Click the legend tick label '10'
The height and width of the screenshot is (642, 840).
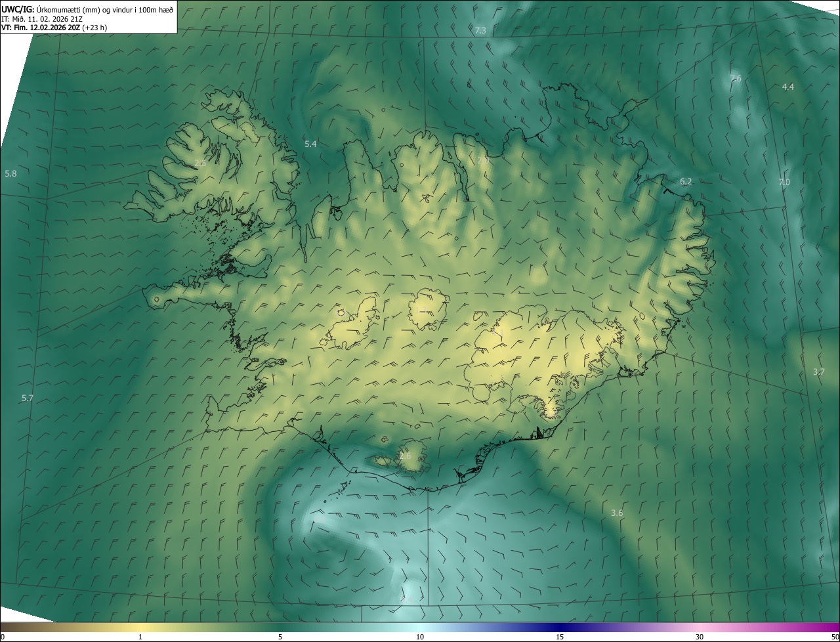click(420, 637)
